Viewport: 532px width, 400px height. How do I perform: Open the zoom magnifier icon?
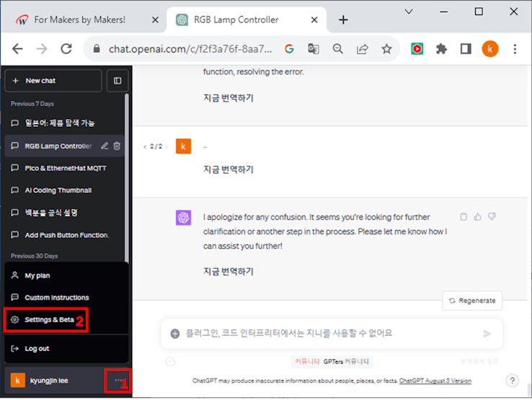point(337,49)
